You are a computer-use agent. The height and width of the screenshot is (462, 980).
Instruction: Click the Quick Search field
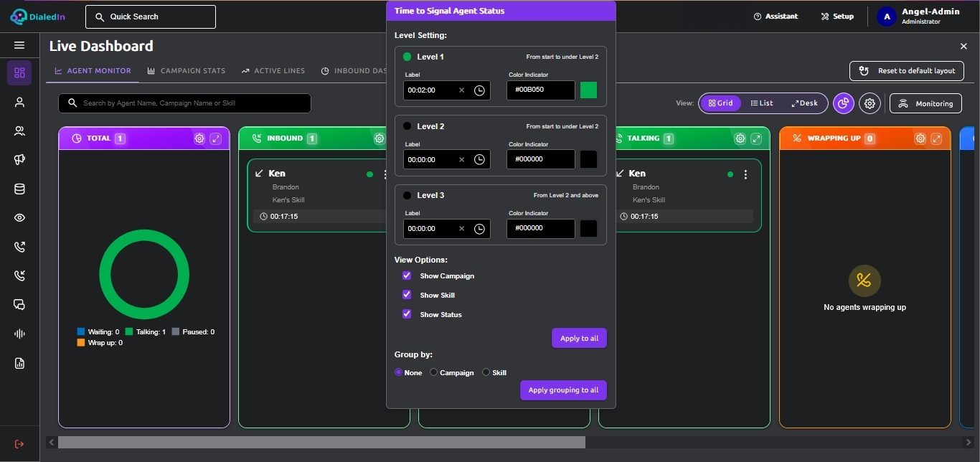coord(151,16)
